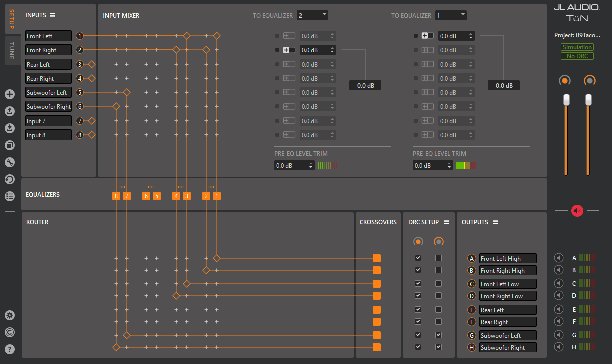The width and height of the screenshot is (612, 364).
Task: Click the output G circle badge
Action: coord(471,335)
